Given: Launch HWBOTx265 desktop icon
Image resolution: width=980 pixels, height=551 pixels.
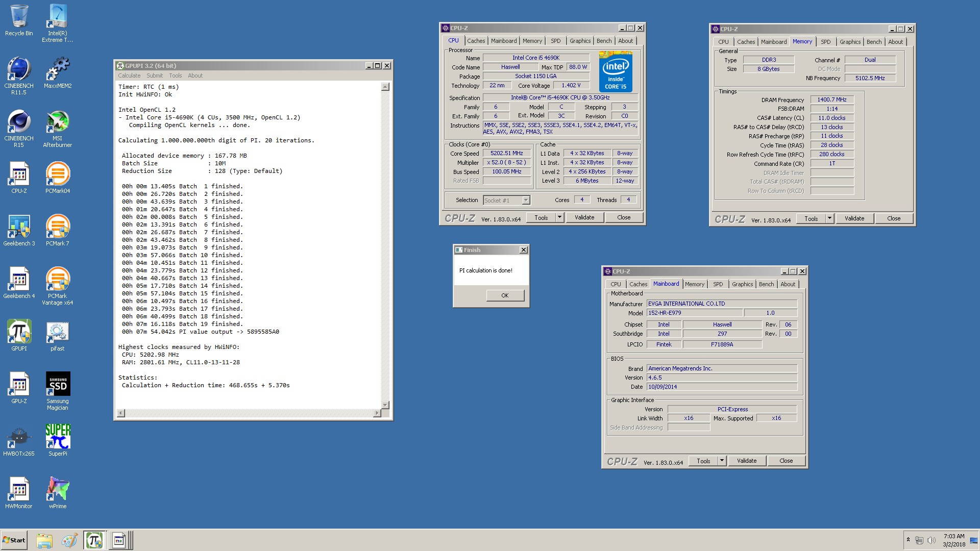Looking at the screenshot, I should 19,440.
